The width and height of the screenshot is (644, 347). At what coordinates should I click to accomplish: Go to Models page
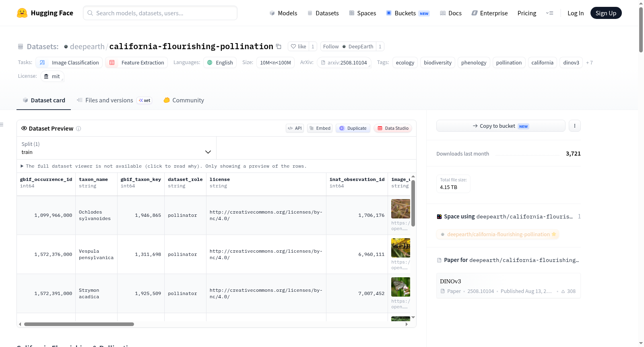tap(283, 13)
